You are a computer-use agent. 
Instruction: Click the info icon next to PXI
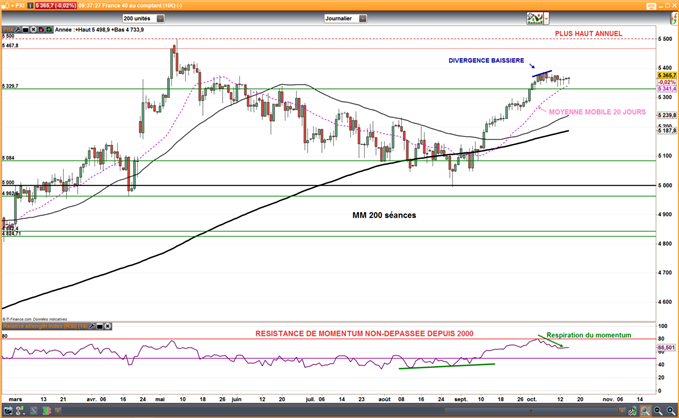pos(30,6)
